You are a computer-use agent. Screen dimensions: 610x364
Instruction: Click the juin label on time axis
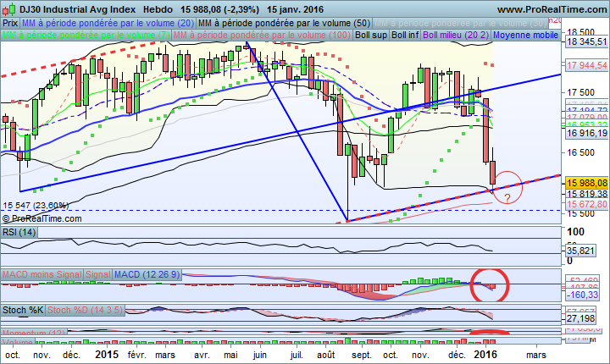(x=259, y=355)
